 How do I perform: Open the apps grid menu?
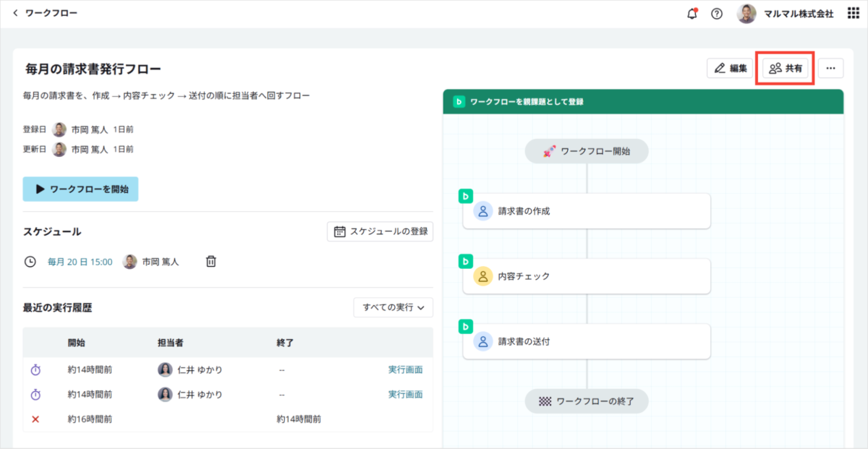(853, 14)
